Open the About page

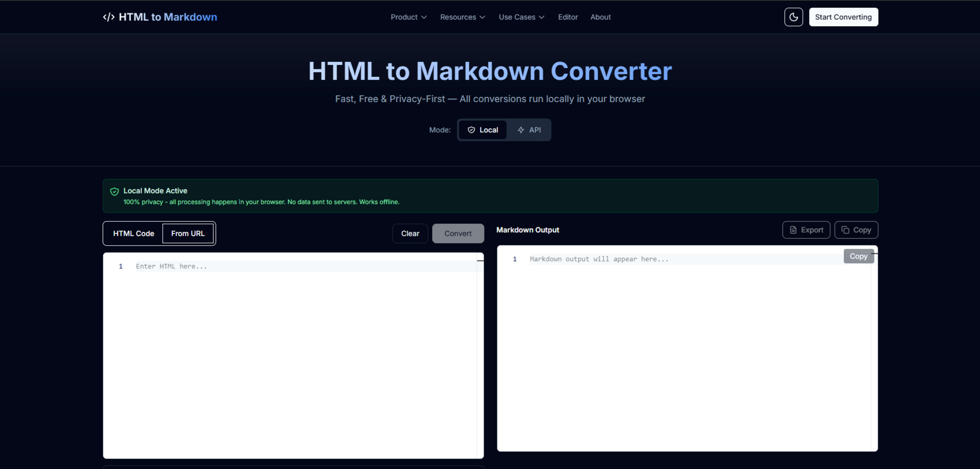coord(600,17)
